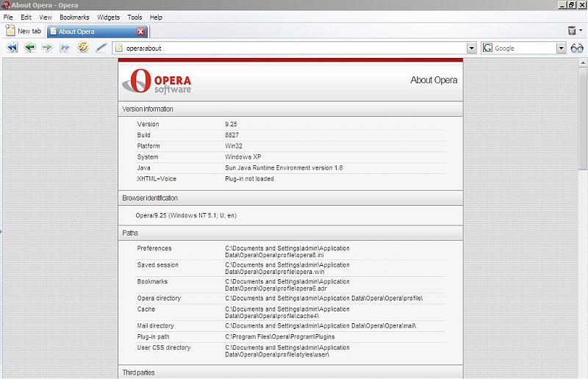Click the Plug-in not loaded text
Viewport: 588px width, 379px height.
click(x=249, y=178)
